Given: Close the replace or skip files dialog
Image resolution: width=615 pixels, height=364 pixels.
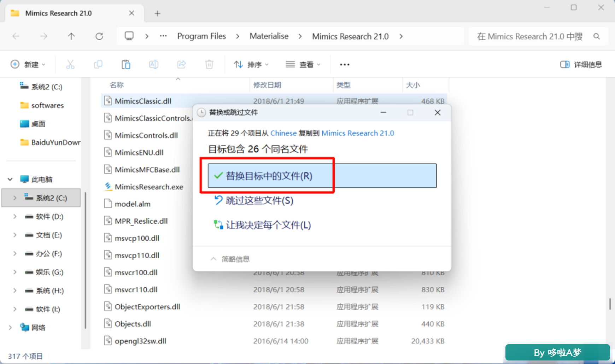Looking at the screenshot, I should tap(438, 112).
